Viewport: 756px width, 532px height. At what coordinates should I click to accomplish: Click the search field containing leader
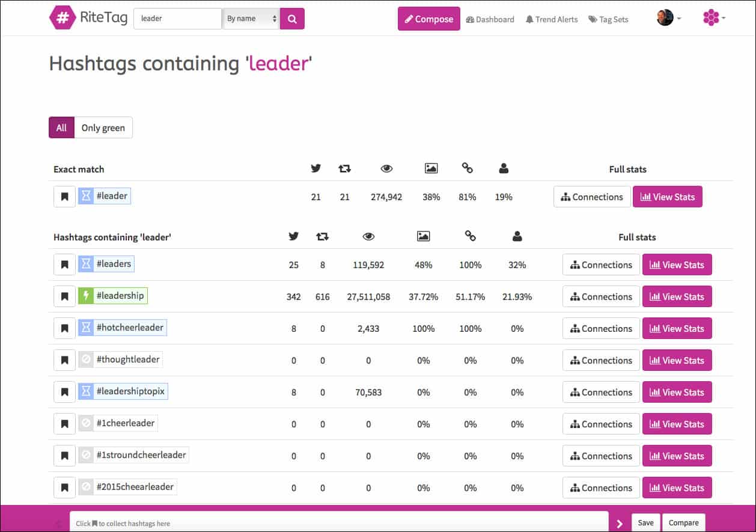click(x=178, y=19)
